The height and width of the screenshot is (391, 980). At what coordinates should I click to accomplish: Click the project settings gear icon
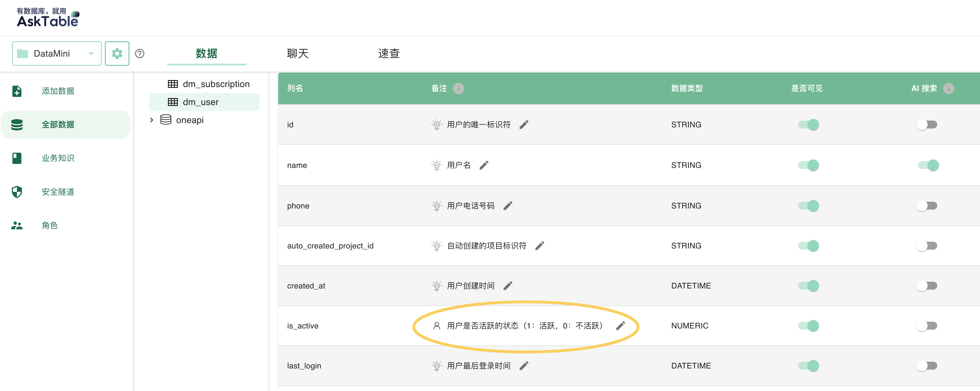pos(117,53)
